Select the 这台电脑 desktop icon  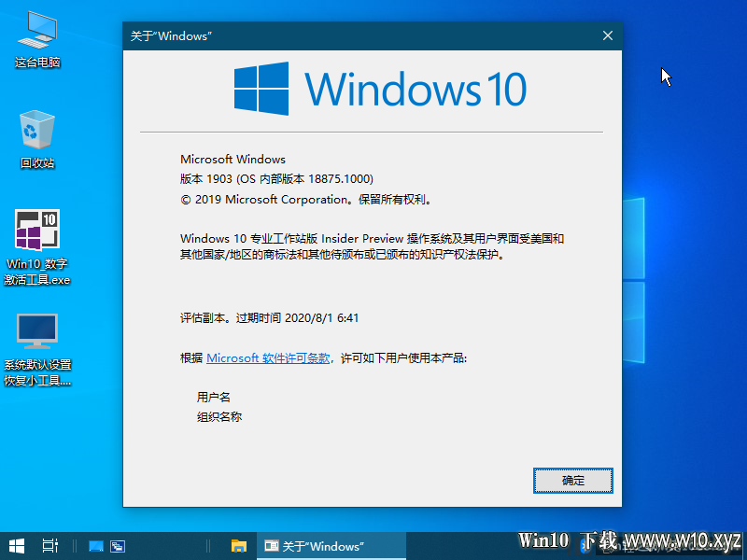[37, 40]
